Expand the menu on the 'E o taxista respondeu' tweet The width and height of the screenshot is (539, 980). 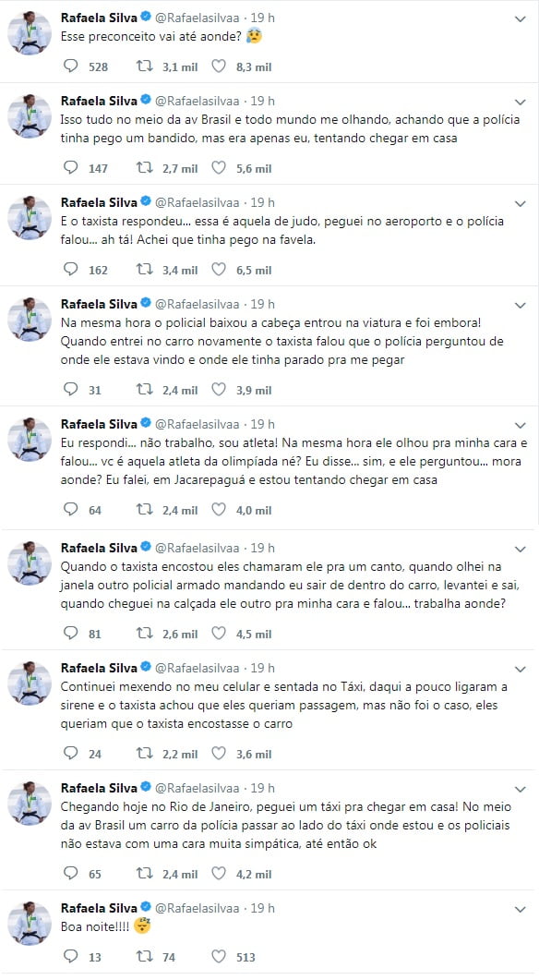[x=521, y=202]
